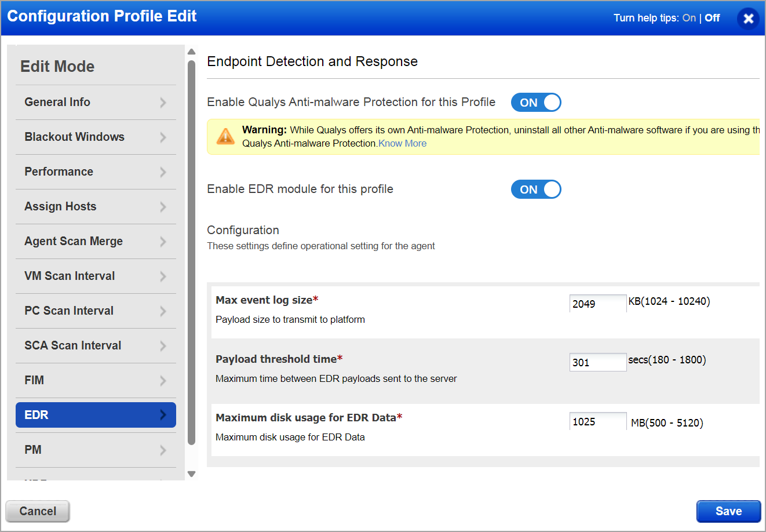Click the Cancel button

[38, 511]
